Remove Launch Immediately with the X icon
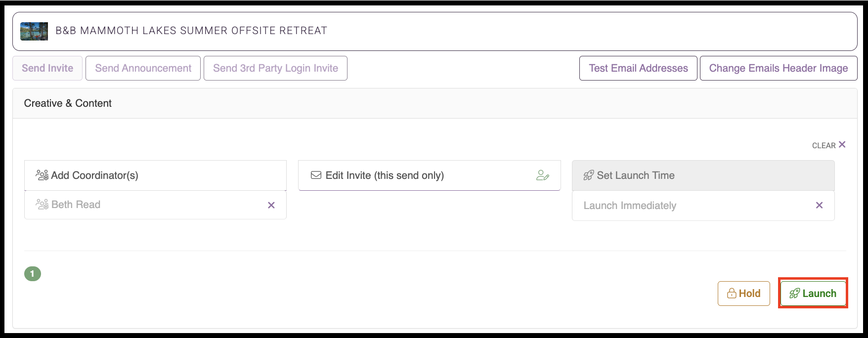Screen dimensions: 868x338 819,205
